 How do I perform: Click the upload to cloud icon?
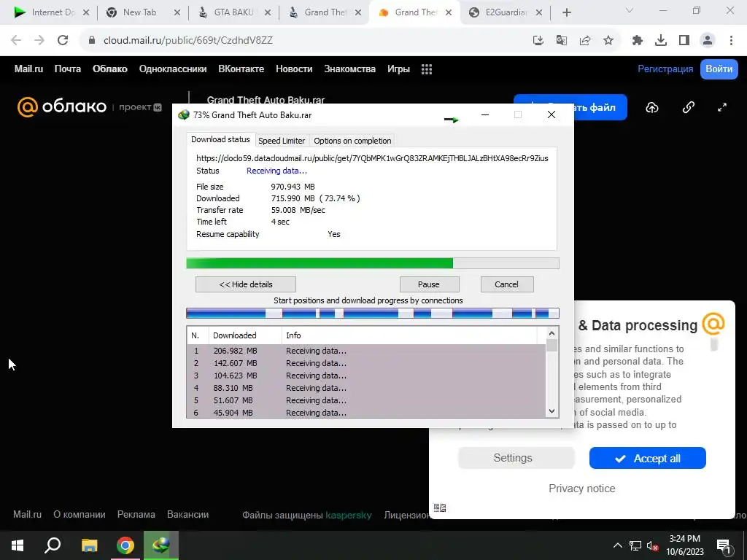click(x=652, y=108)
